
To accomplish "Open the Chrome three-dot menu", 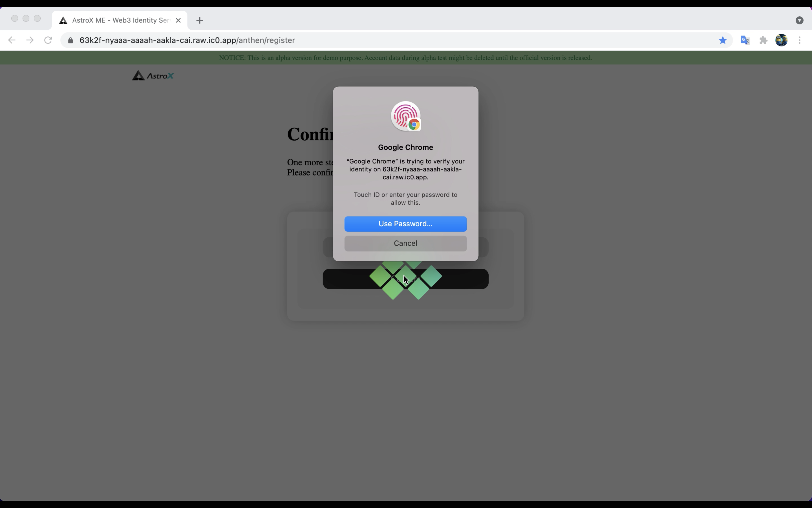I will (x=800, y=40).
